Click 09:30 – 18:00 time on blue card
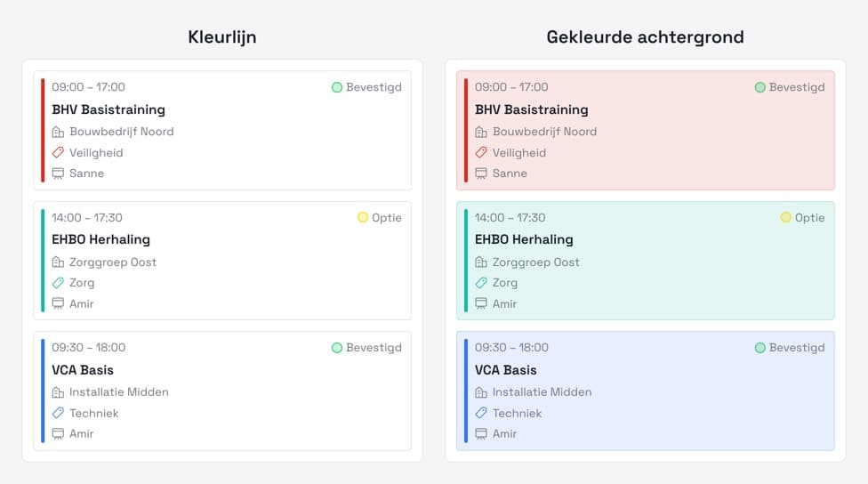The height and width of the screenshot is (484, 868). pyautogui.click(x=511, y=348)
